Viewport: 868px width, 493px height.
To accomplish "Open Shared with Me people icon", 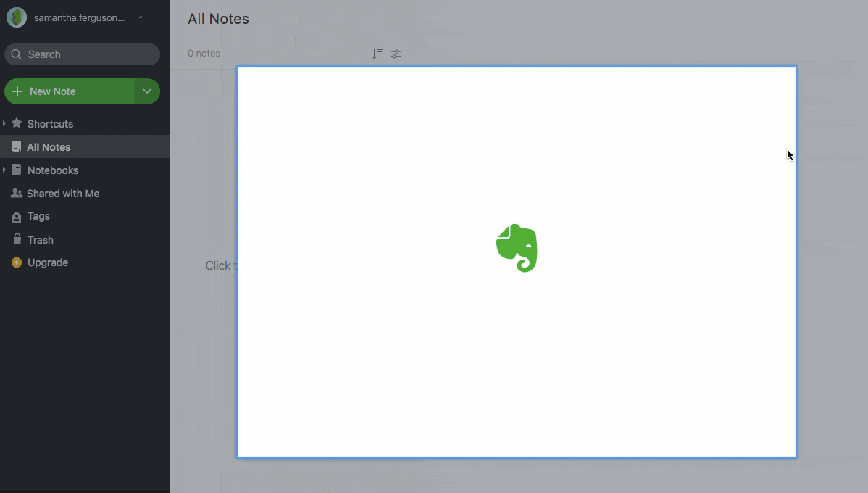I will click(17, 194).
